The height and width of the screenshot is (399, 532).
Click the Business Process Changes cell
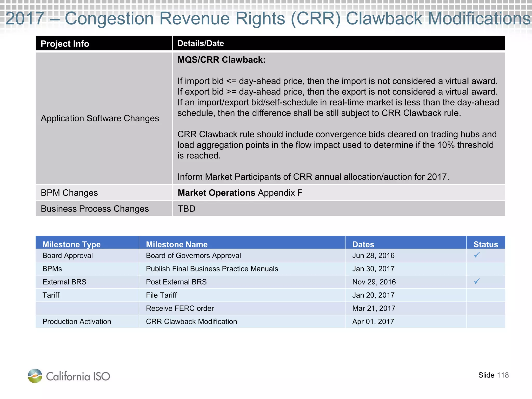104,209
